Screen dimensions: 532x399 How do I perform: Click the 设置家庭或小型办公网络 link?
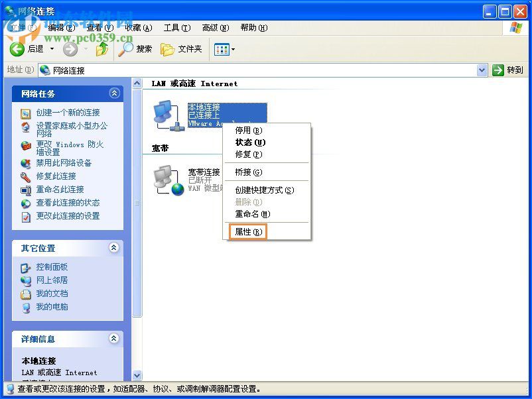[72, 129]
